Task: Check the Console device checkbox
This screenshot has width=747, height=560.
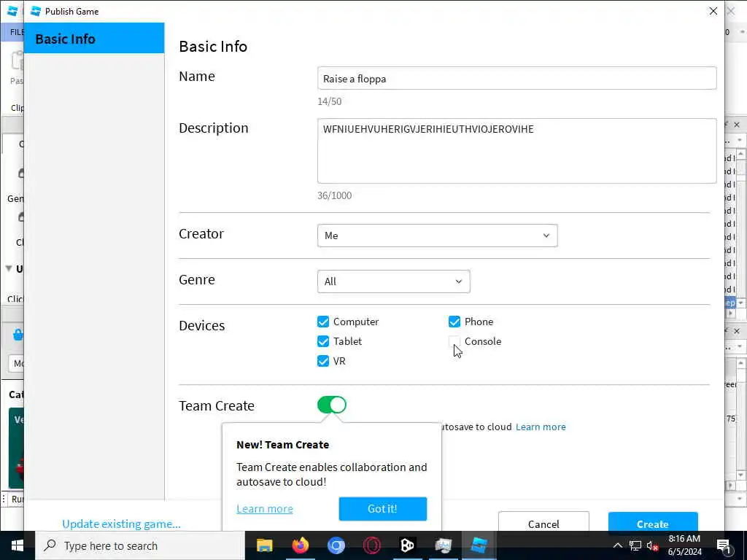Action: point(454,341)
